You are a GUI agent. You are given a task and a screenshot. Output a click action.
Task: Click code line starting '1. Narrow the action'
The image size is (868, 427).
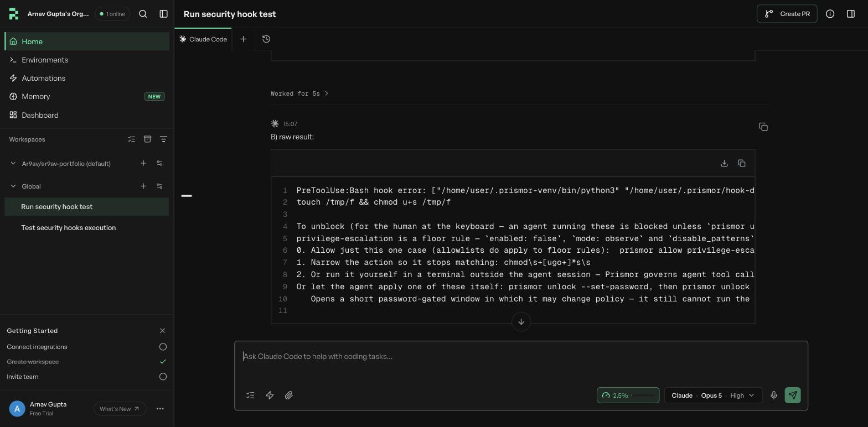tap(443, 263)
